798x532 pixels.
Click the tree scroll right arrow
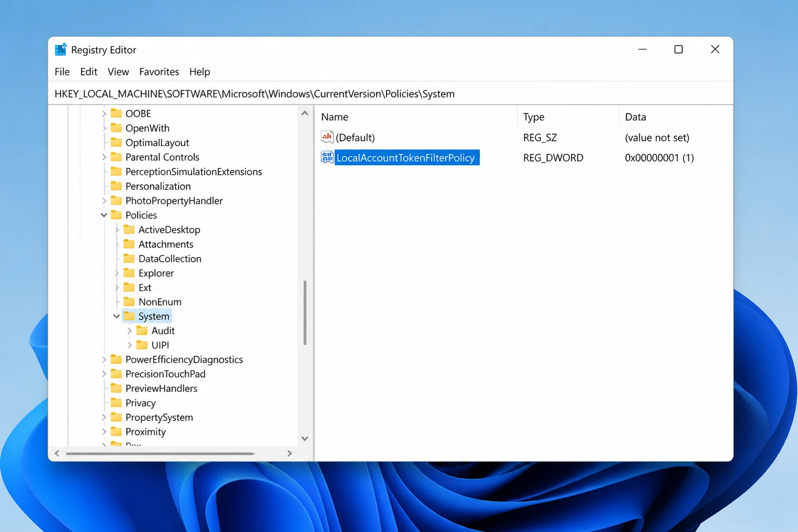pyautogui.click(x=289, y=454)
